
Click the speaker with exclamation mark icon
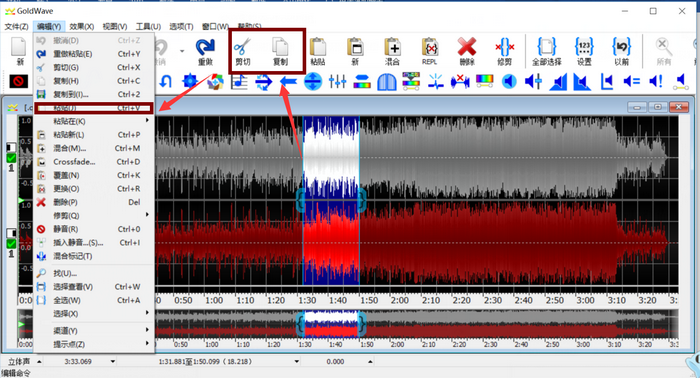pyautogui.click(x=656, y=81)
